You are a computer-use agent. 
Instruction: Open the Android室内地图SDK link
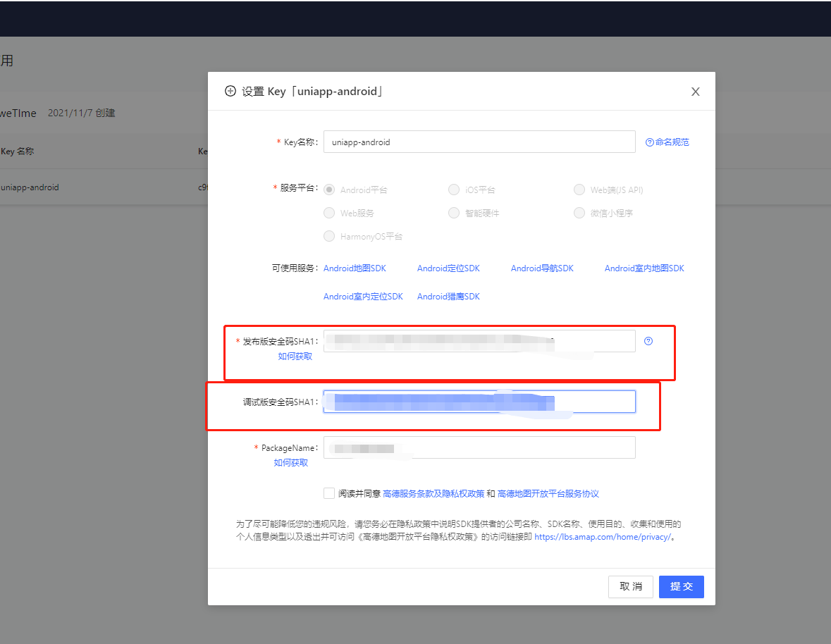point(644,268)
